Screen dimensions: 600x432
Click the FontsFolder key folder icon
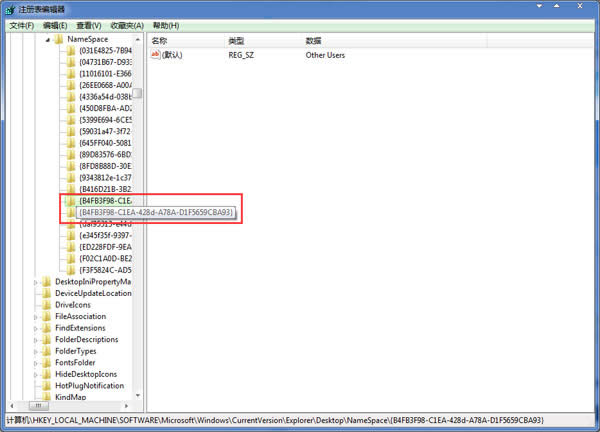pos(46,363)
